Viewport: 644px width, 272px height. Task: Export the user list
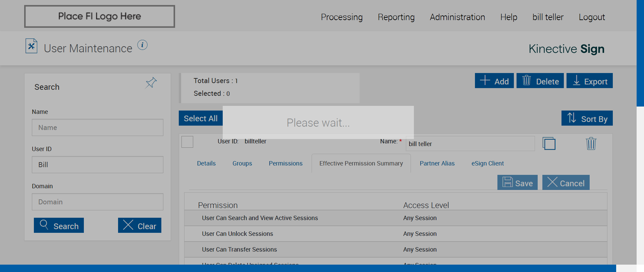(589, 81)
